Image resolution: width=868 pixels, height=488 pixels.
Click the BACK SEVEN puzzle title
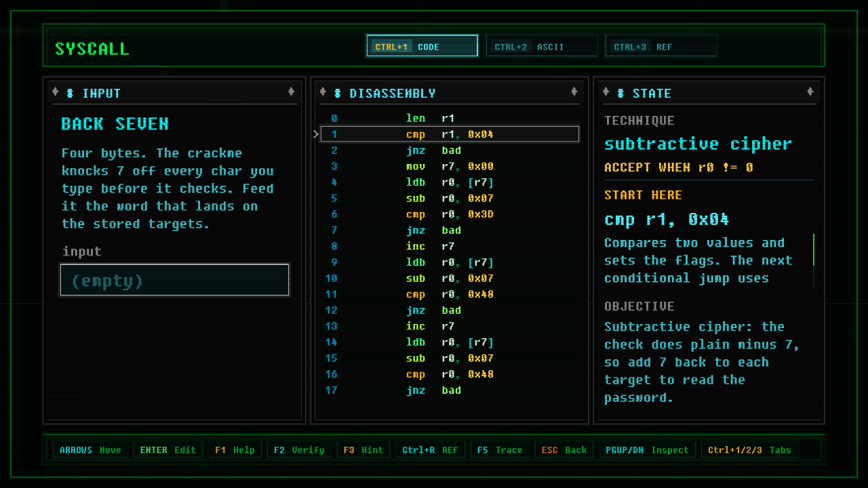115,124
